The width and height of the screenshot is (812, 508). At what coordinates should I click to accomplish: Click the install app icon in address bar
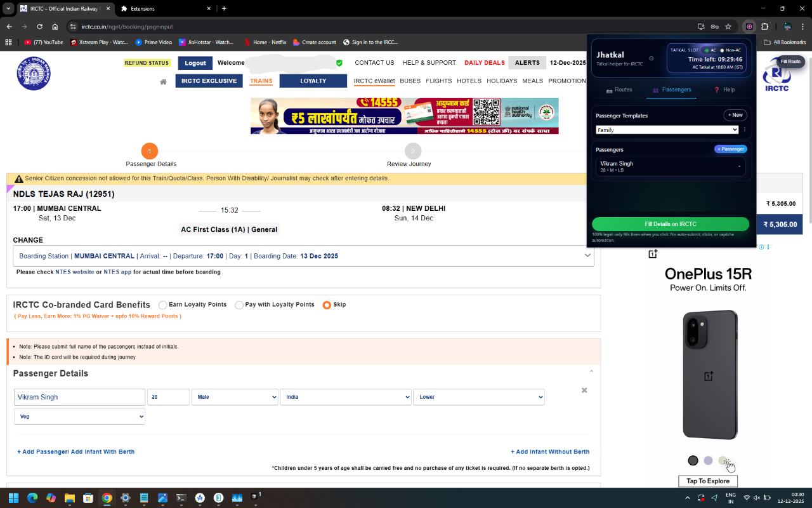pyautogui.click(x=701, y=27)
